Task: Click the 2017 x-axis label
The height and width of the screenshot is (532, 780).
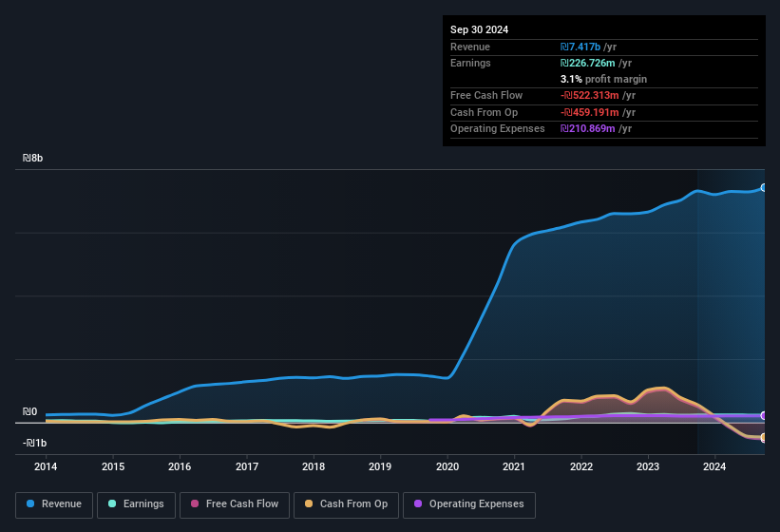Action: (247, 466)
